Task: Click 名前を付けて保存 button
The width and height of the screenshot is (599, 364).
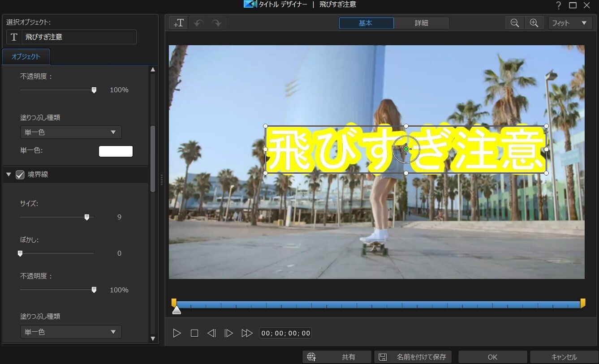Action: pos(413,357)
